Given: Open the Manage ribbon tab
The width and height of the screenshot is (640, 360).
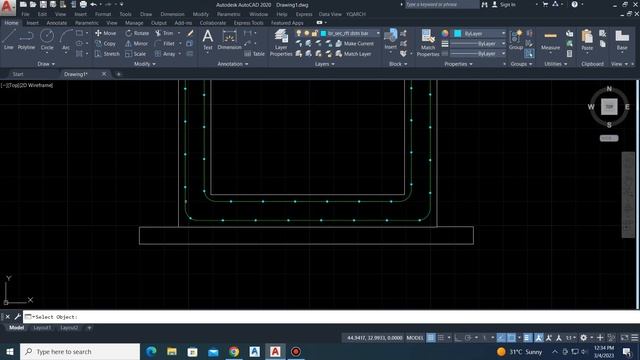Looking at the screenshot, I should click(134, 23).
